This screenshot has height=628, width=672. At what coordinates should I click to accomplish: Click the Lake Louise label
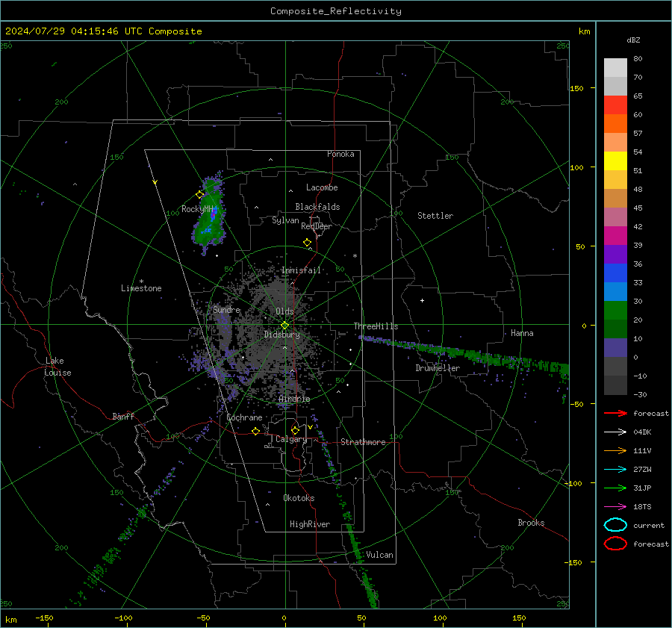(58, 367)
